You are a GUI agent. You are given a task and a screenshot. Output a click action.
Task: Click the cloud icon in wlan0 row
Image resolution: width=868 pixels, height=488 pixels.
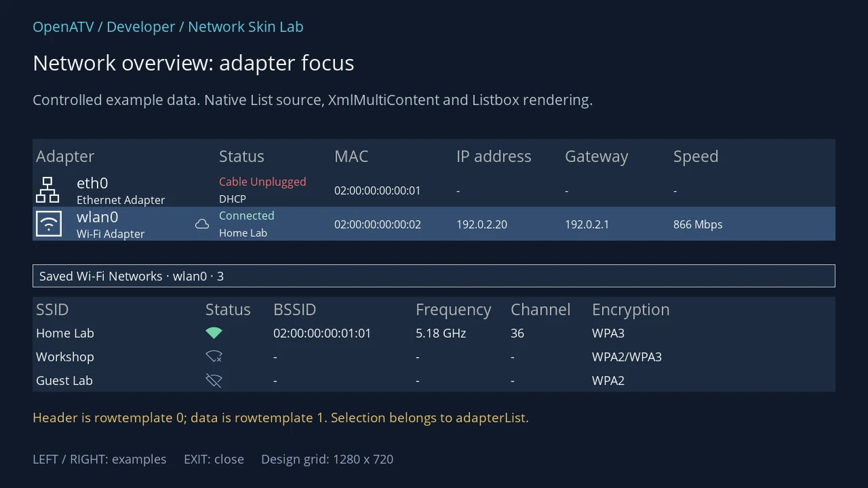point(202,224)
